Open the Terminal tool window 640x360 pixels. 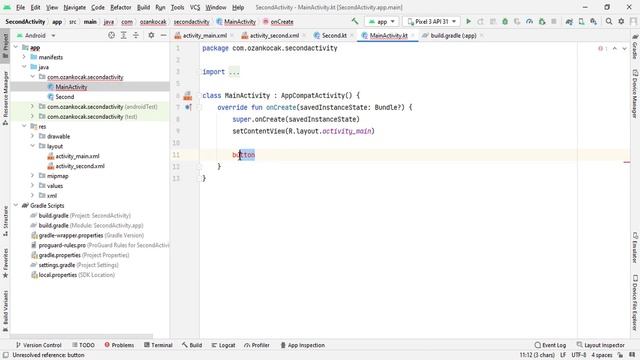point(158,345)
